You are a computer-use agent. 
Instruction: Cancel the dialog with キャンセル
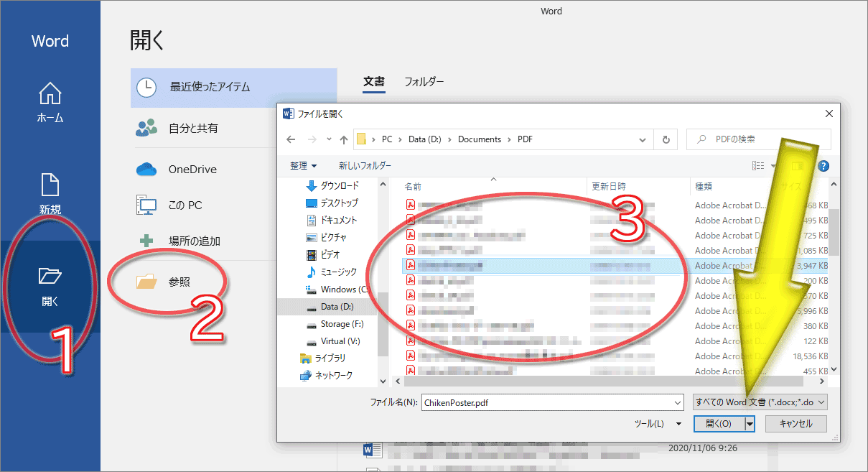pos(796,424)
